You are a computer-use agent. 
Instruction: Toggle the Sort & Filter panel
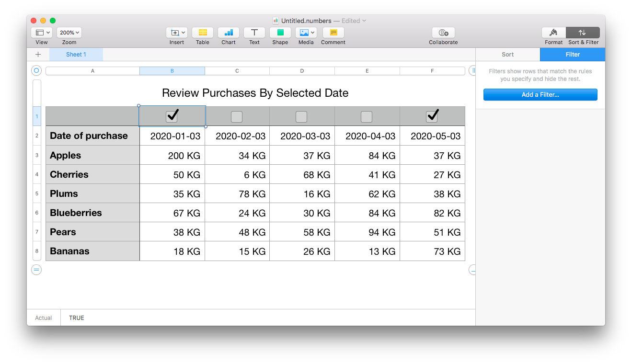point(583,33)
